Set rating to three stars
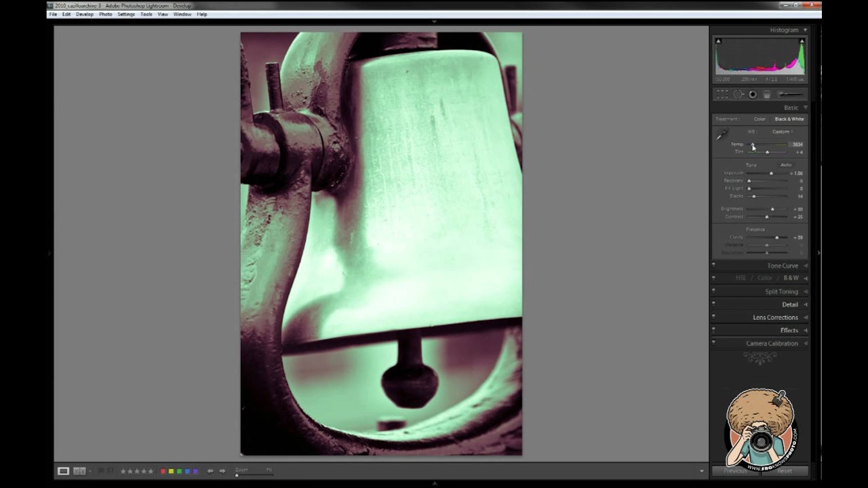 click(138, 471)
